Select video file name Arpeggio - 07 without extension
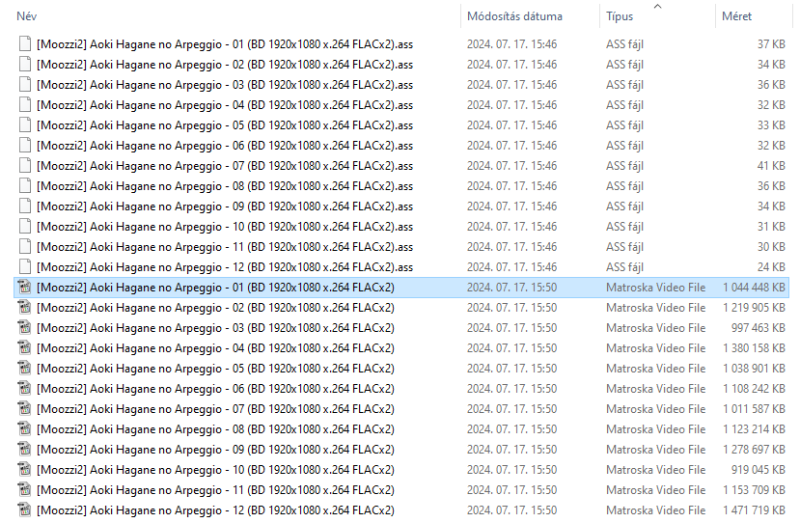The width and height of the screenshot is (800, 523). pyautogui.click(x=215, y=409)
